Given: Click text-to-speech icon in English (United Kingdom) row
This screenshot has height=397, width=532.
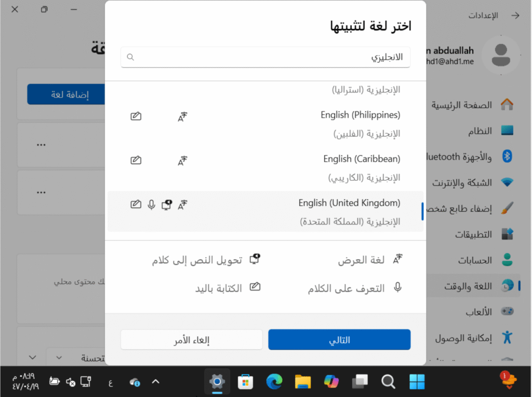Looking at the screenshot, I should pos(167,205).
